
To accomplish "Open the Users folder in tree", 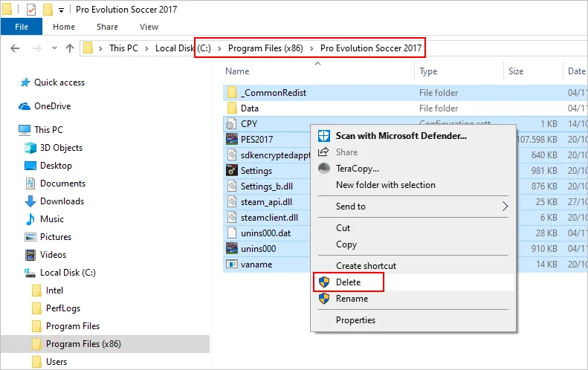I will pyautogui.click(x=56, y=362).
